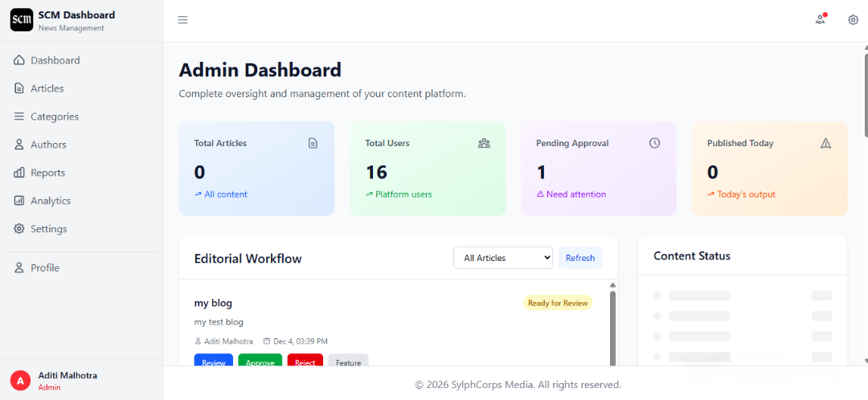Click the Reports bar chart icon in sidebar

[19, 173]
